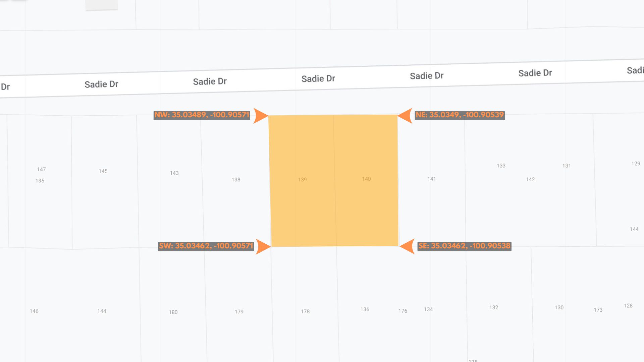The width and height of the screenshot is (644, 362).
Task: Select parcel labeled 178
Action: pos(305,311)
